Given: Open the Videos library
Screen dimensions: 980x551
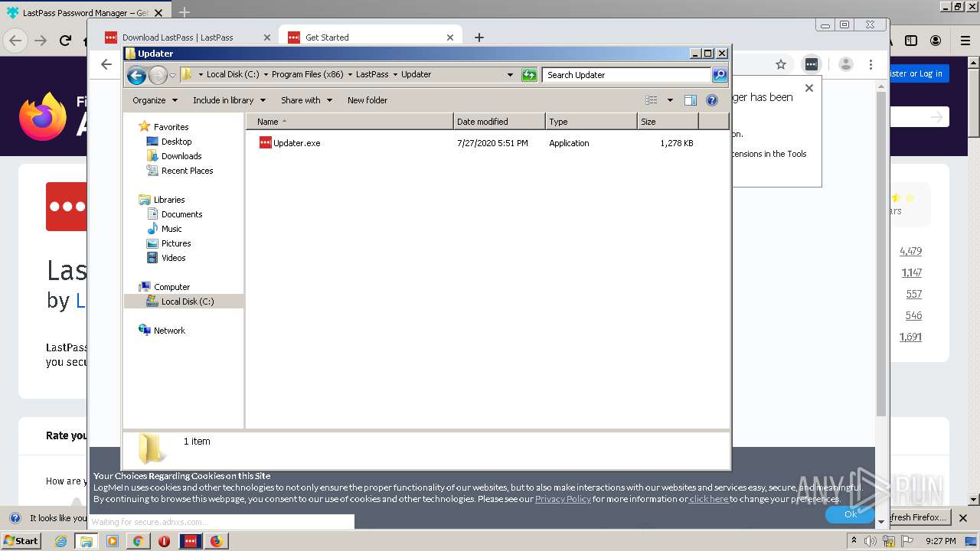Looking at the screenshot, I should point(174,258).
